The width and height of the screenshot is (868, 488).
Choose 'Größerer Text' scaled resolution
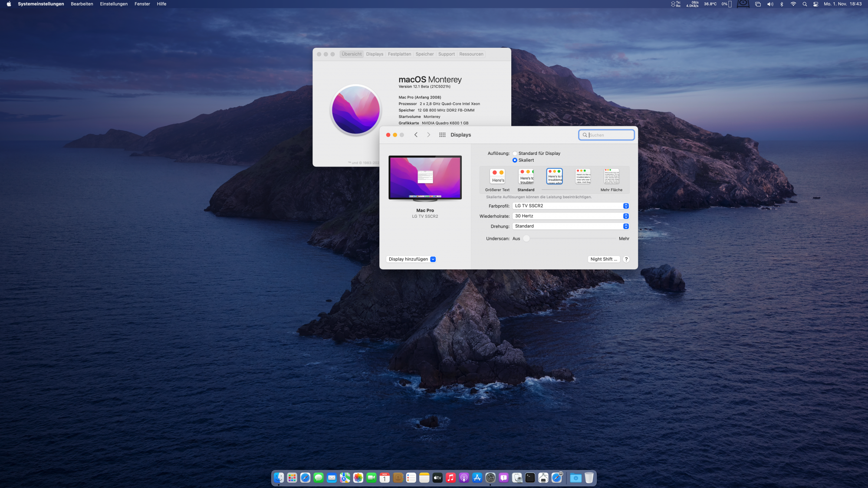(498, 176)
